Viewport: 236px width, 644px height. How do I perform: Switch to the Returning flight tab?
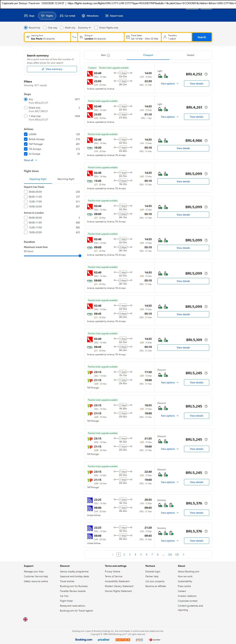[x=66, y=179]
